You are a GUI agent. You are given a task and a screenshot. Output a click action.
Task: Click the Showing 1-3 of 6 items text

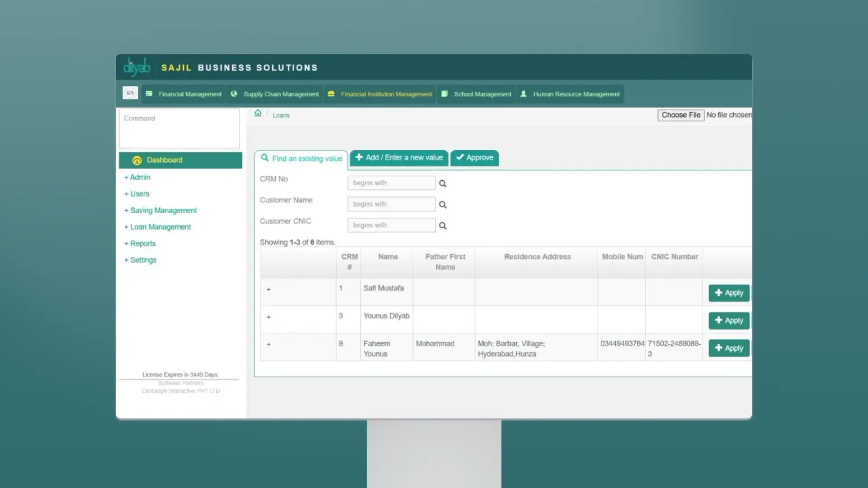point(297,242)
